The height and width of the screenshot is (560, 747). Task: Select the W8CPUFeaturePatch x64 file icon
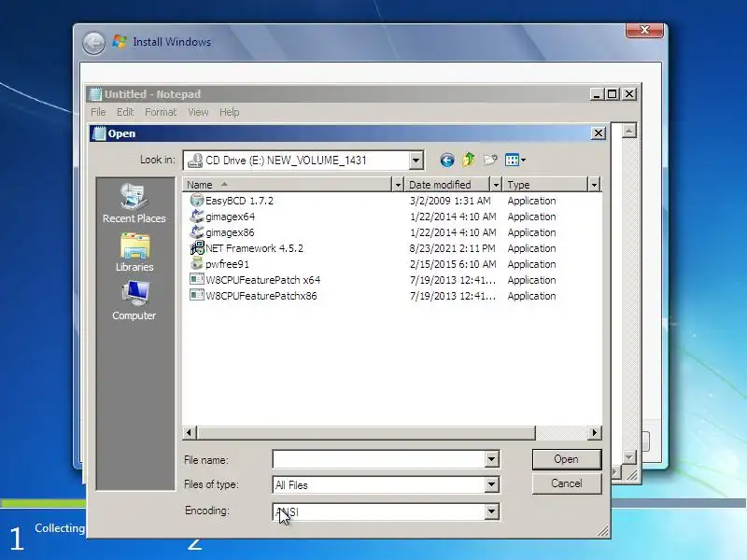click(x=196, y=279)
